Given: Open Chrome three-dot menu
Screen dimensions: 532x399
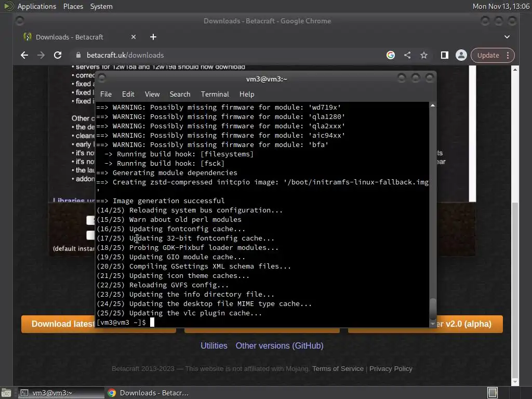Looking at the screenshot, I should 508,55.
